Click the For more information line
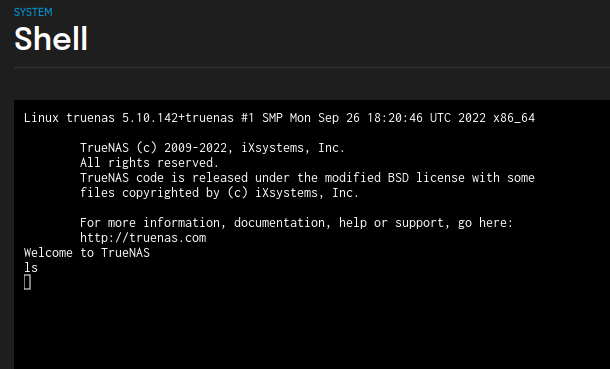610x369 pixels. (x=296, y=223)
